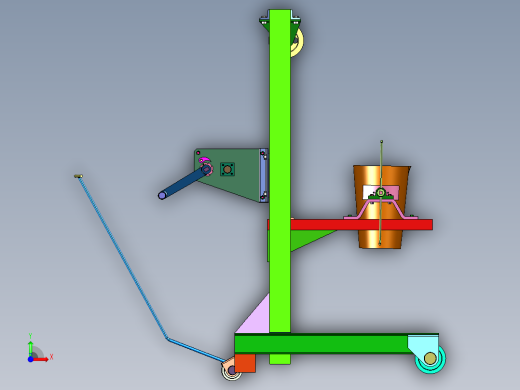The image size is (520, 390).
Task: Click the light cyan caster bracket
Action: click(422, 343)
